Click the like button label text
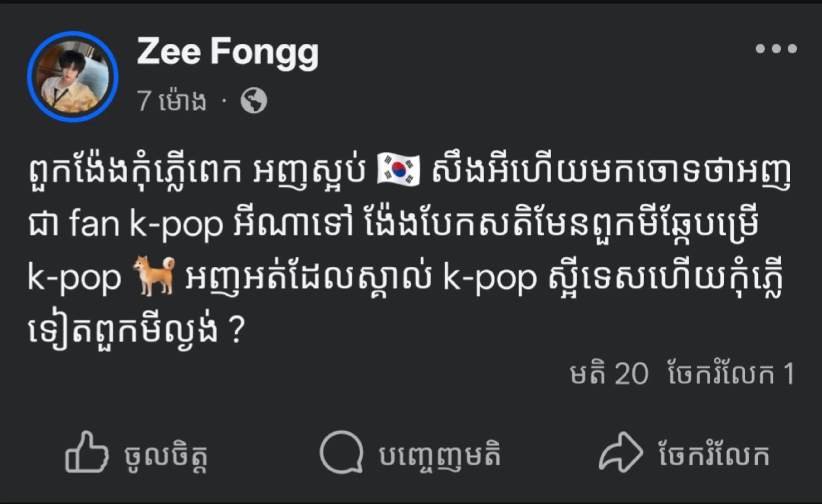The image size is (822, 504). pos(166,456)
